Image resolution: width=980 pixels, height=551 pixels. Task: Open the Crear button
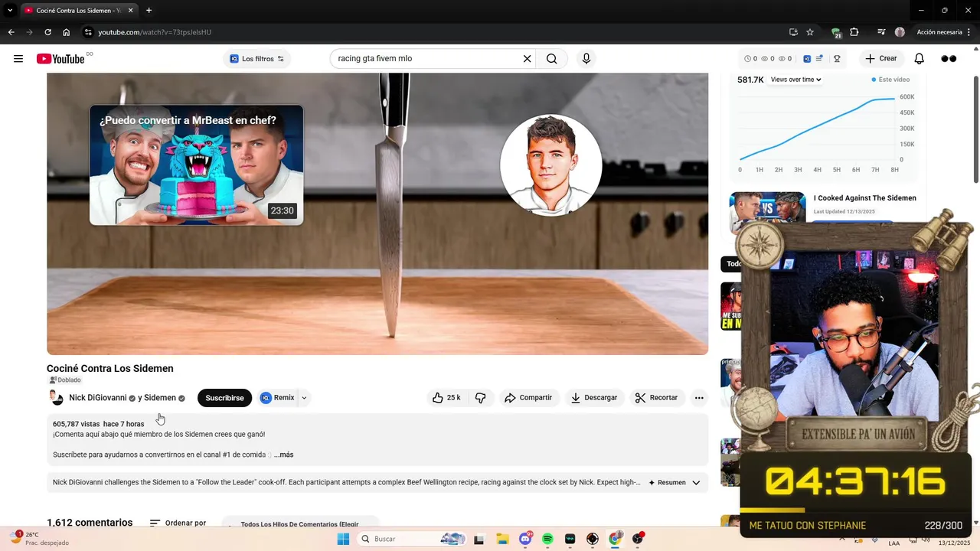880,59
